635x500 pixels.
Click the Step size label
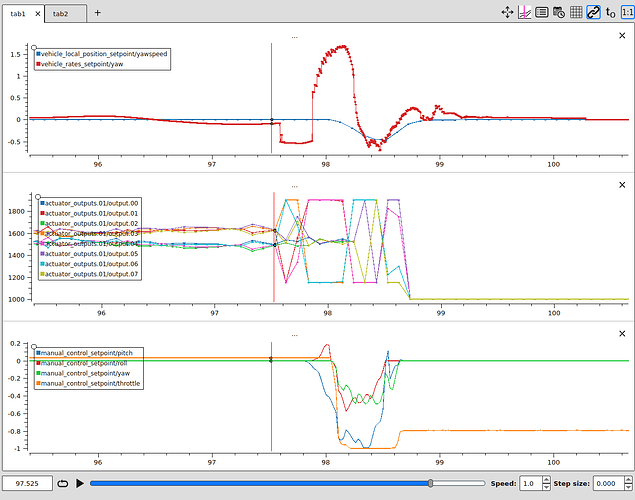click(571, 483)
